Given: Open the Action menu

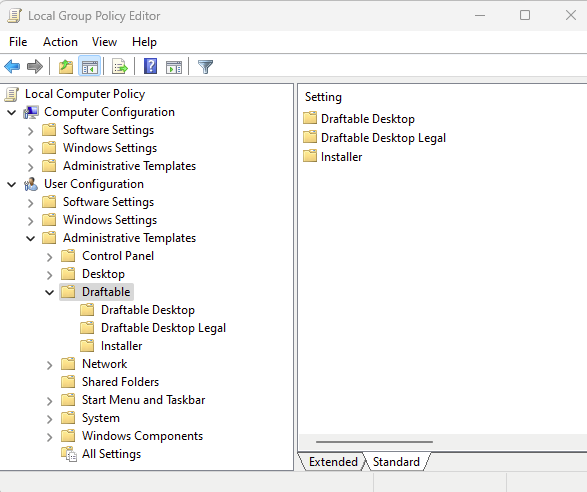Looking at the screenshot, I should pyautogui.click(x=60, y=42).
